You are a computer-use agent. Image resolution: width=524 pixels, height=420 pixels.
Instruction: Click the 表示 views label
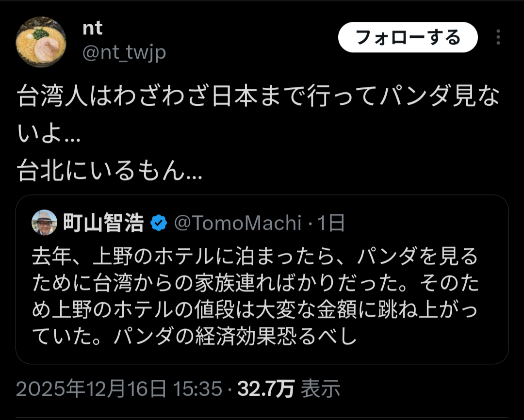tap(321, 388)
